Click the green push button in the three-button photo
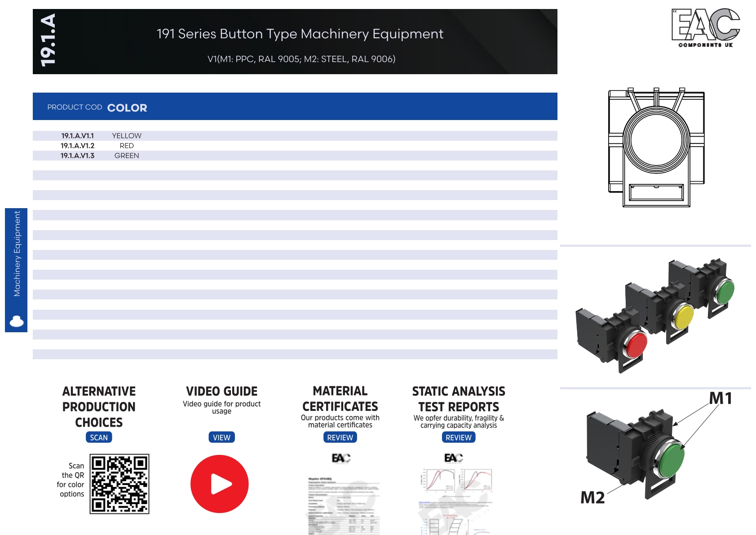 coord(725,291)
